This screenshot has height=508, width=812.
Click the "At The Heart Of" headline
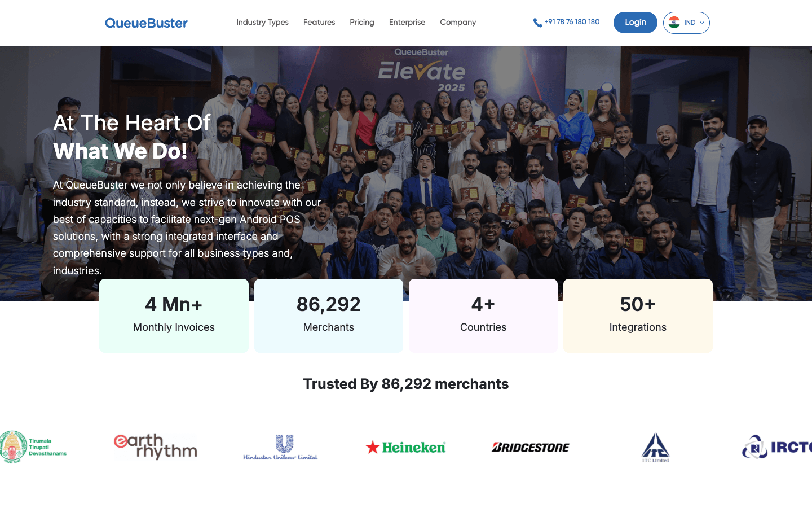(132, 123)
